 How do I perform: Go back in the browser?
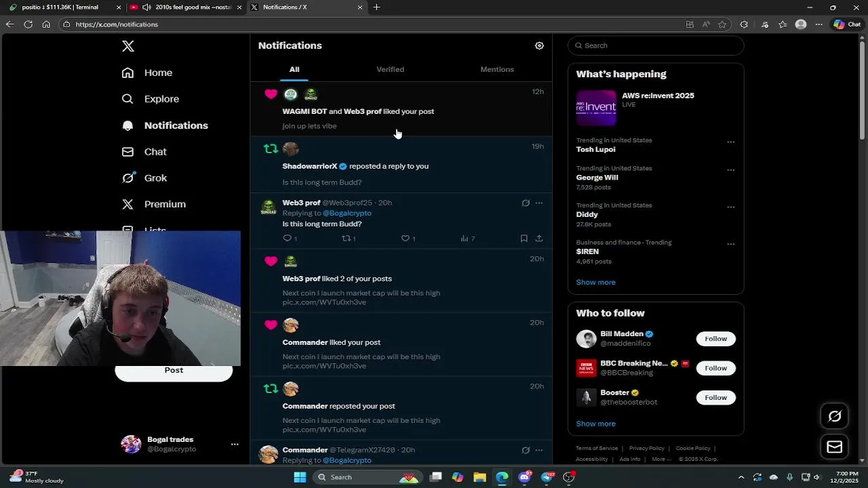(9, 24)
